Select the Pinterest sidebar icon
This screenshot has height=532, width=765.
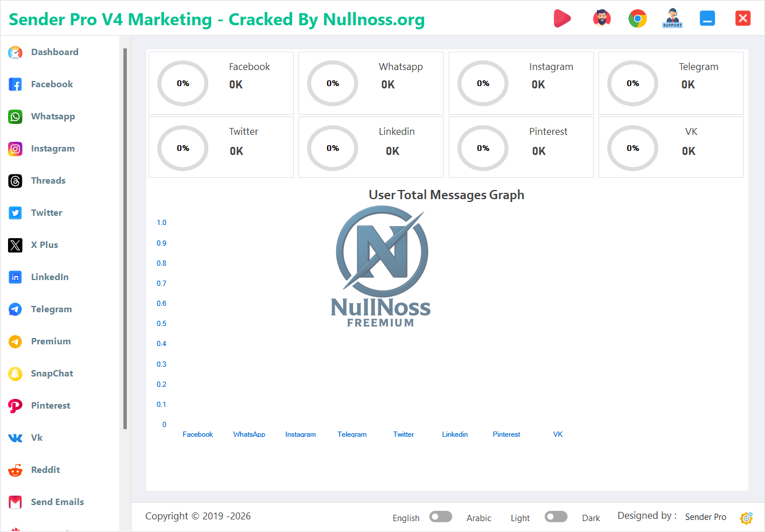15,405
